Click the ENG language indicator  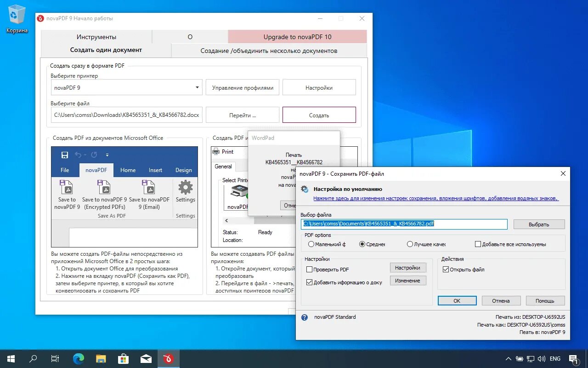pos(555,359)
